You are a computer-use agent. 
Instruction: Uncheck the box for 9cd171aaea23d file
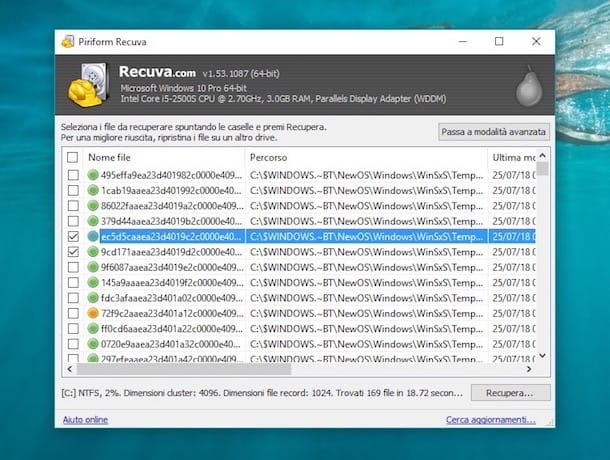coord(73,252)
